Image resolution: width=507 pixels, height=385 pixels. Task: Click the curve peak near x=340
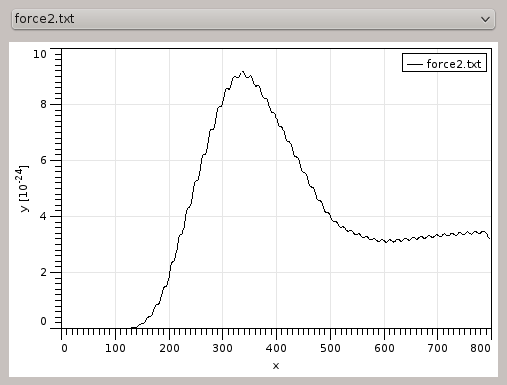[x=243, y=72]
